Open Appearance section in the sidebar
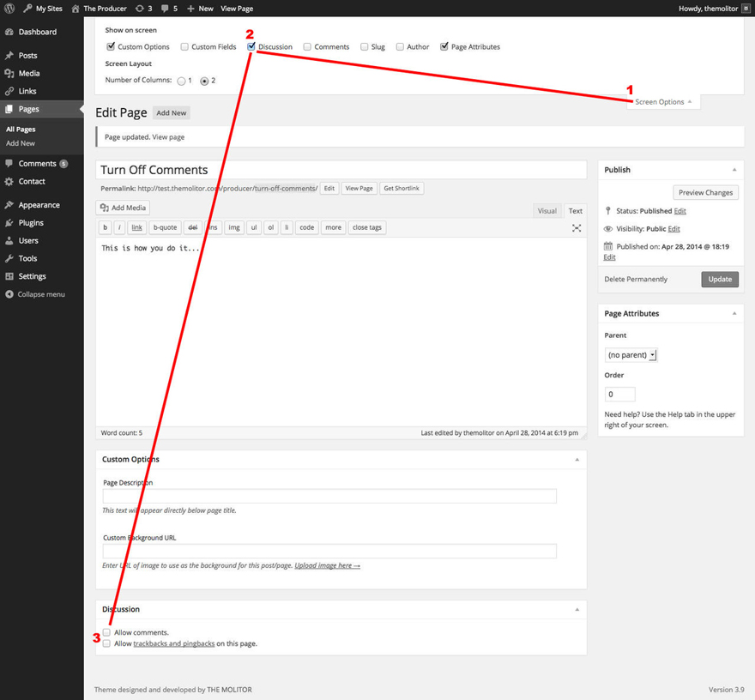The image size is (755, 700). [x=39, y=205]
